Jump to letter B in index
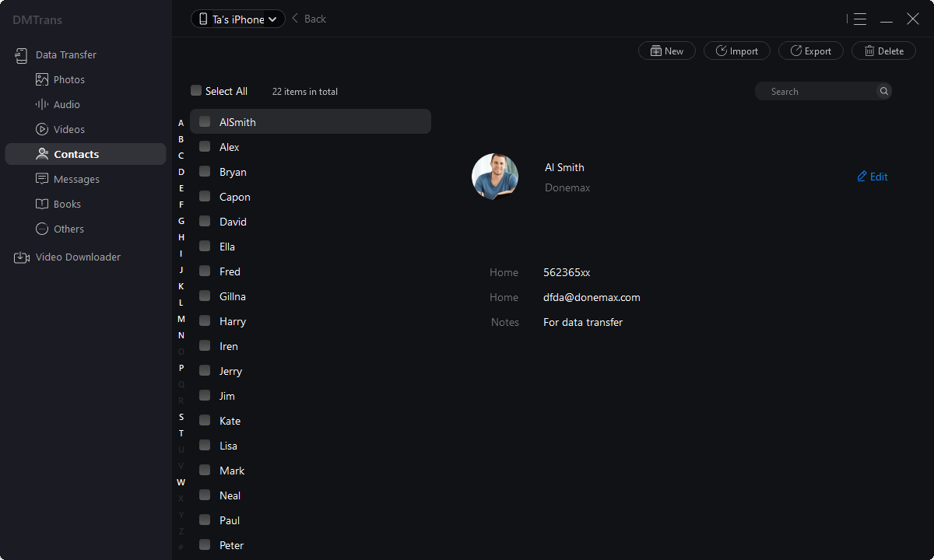Image resolution: width=934 pixels, height=560 pixels. (x=181, y=139)
